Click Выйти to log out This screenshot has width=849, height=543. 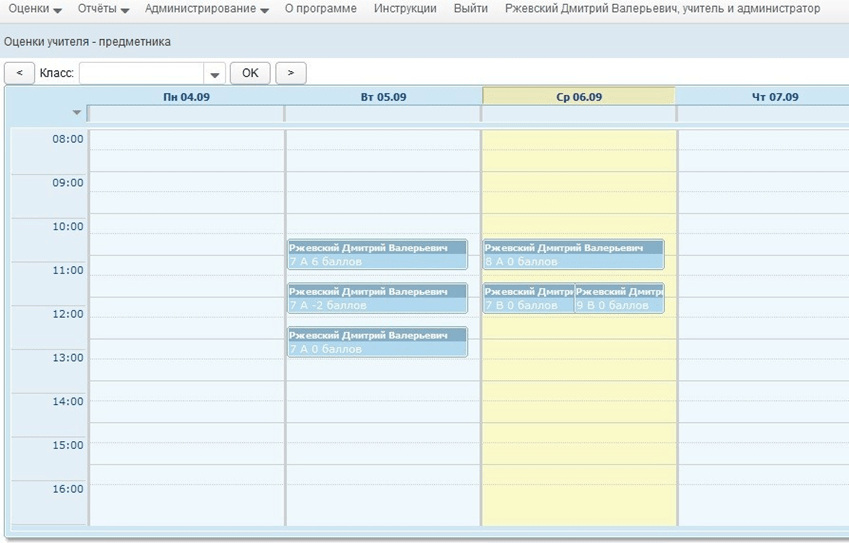470,9
